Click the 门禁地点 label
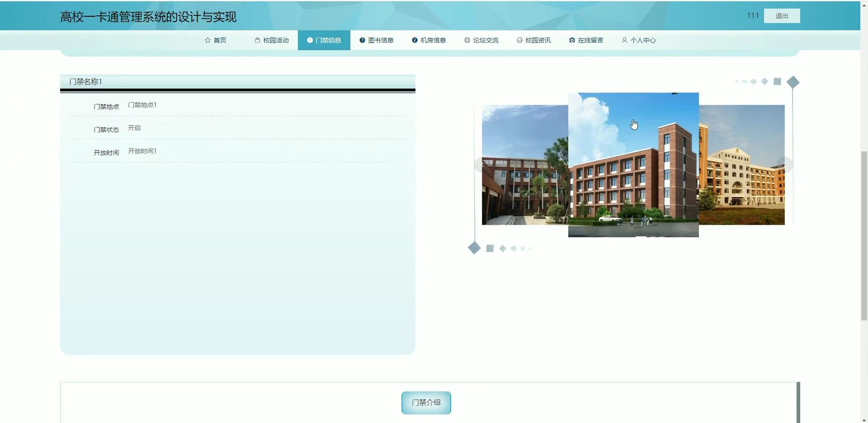 click(106, 107)
